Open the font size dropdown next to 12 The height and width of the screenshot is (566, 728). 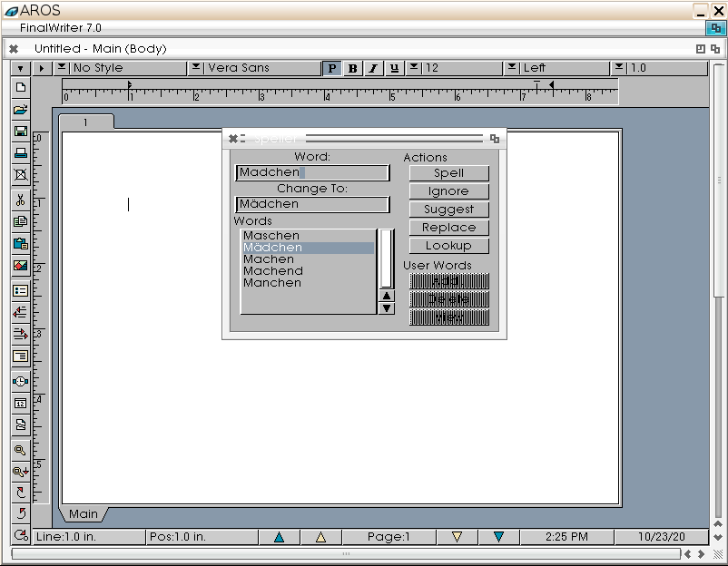coord(414,68)
